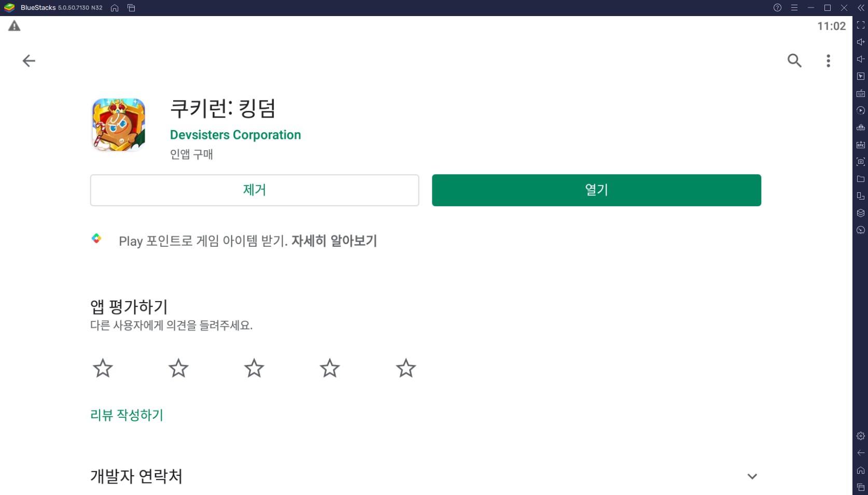
Task: Open Devsisters Corporation developer page
Action: [x=235, y=135]
